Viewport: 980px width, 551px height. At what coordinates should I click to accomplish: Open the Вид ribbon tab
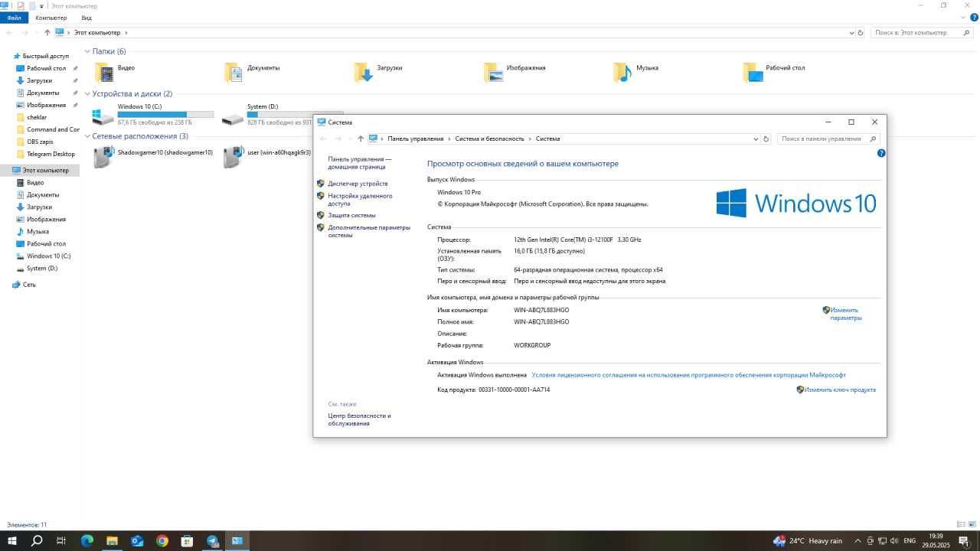87,18
